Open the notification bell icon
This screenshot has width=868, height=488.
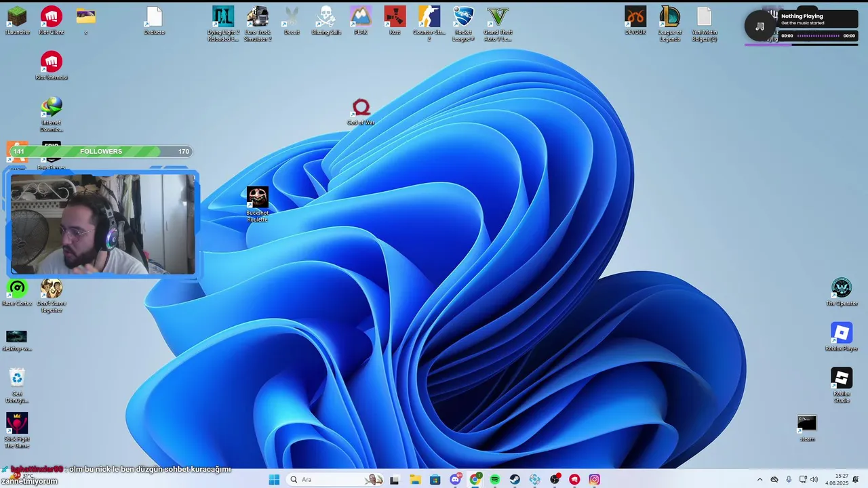click(856, 479)
